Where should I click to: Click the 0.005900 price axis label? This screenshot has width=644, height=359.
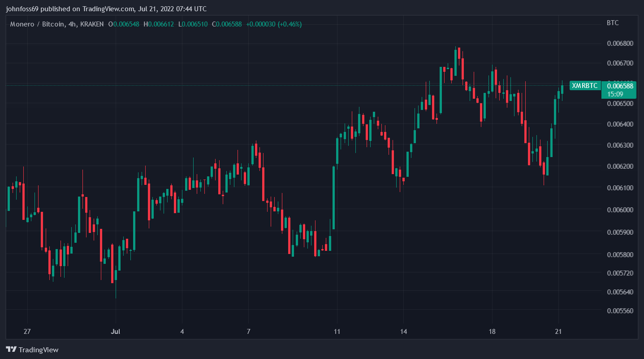click(620, 232)
